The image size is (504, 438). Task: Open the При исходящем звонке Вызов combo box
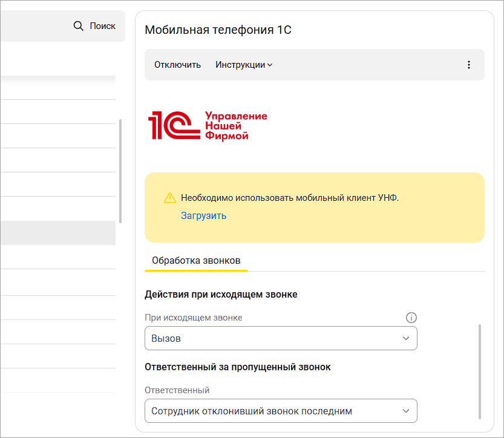[280, 339]
